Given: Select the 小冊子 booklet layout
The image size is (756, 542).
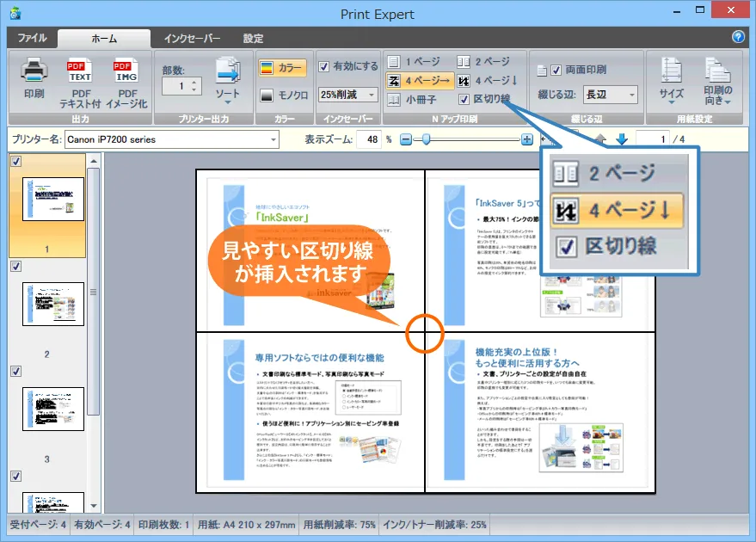Looking at the screenshot, I should pos(412,100).
